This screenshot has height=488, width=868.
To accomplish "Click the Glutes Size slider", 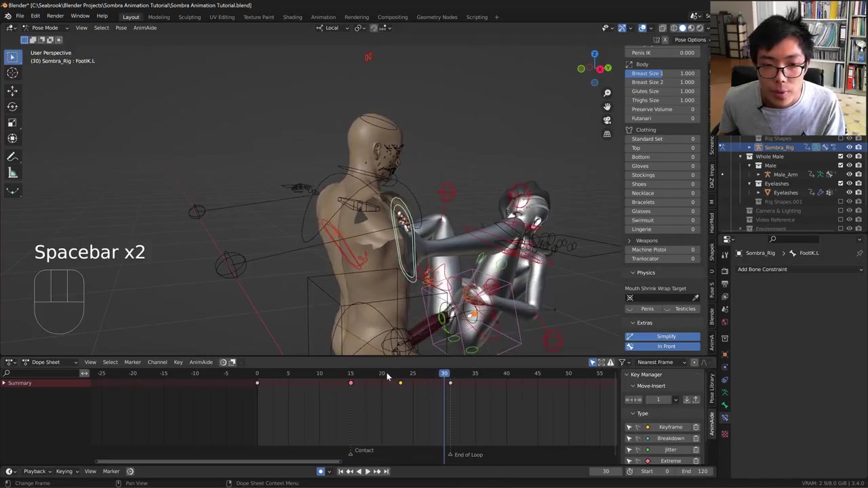I will (663, 91).
